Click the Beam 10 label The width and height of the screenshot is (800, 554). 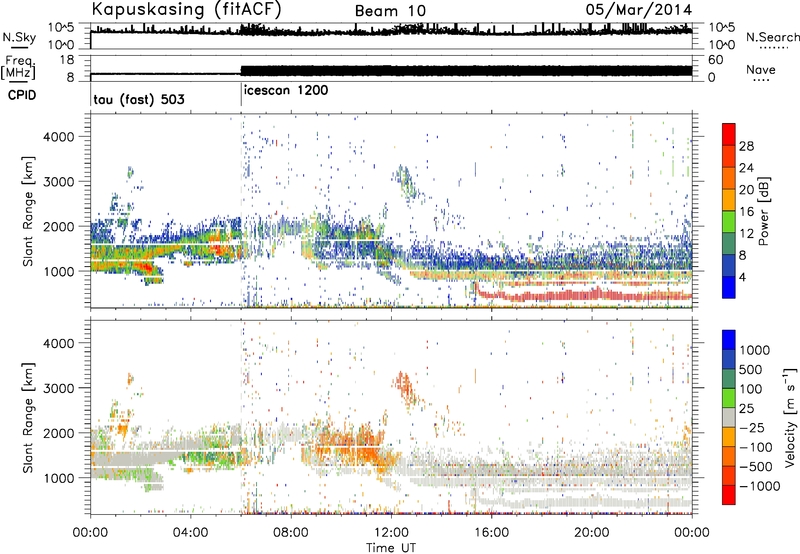pos(390,11)
